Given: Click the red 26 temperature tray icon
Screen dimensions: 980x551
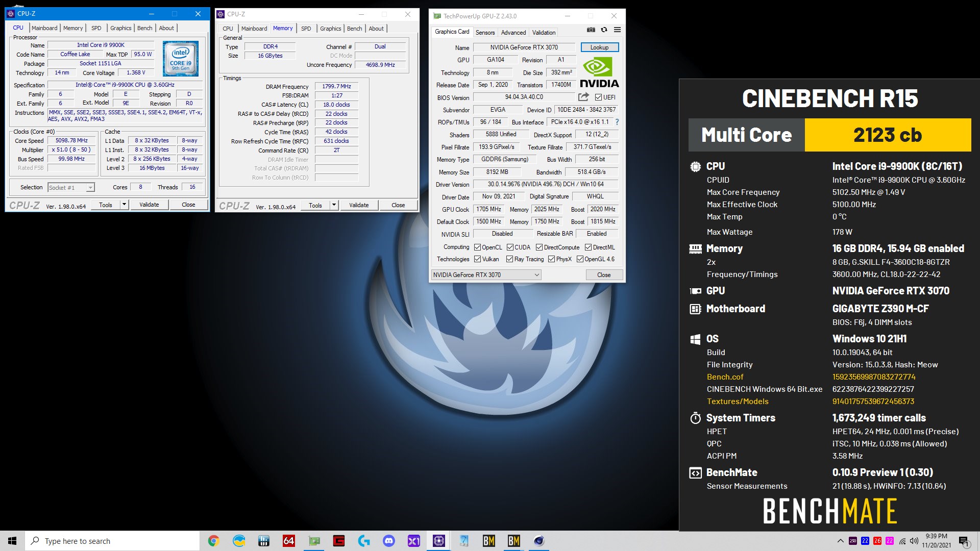Looking at the screenshot, I should tap(877, 541).
